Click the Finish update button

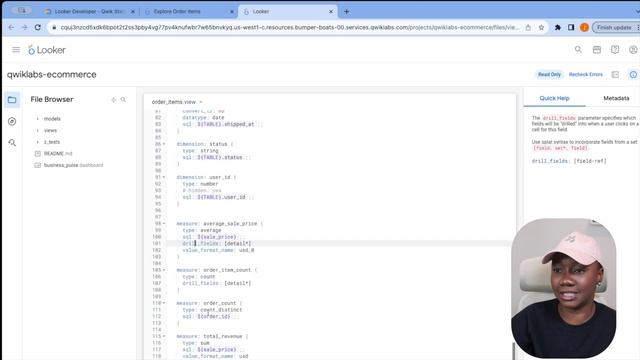pos(614,27)
